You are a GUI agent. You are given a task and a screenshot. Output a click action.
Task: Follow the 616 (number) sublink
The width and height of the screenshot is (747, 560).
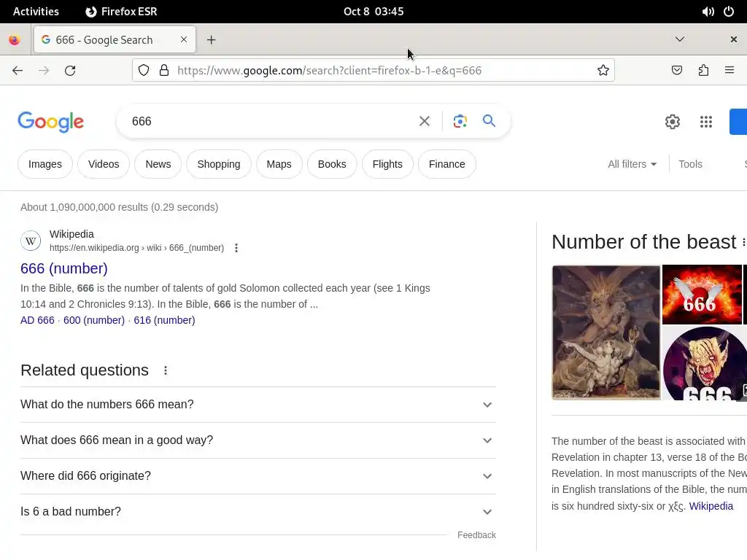(164, 321)
